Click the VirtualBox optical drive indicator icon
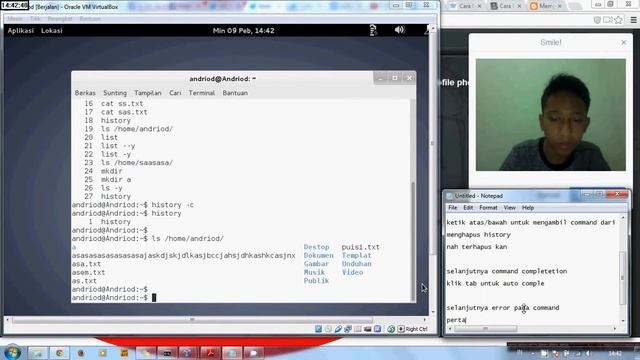The image size is (640, 360). pos(328,329)
